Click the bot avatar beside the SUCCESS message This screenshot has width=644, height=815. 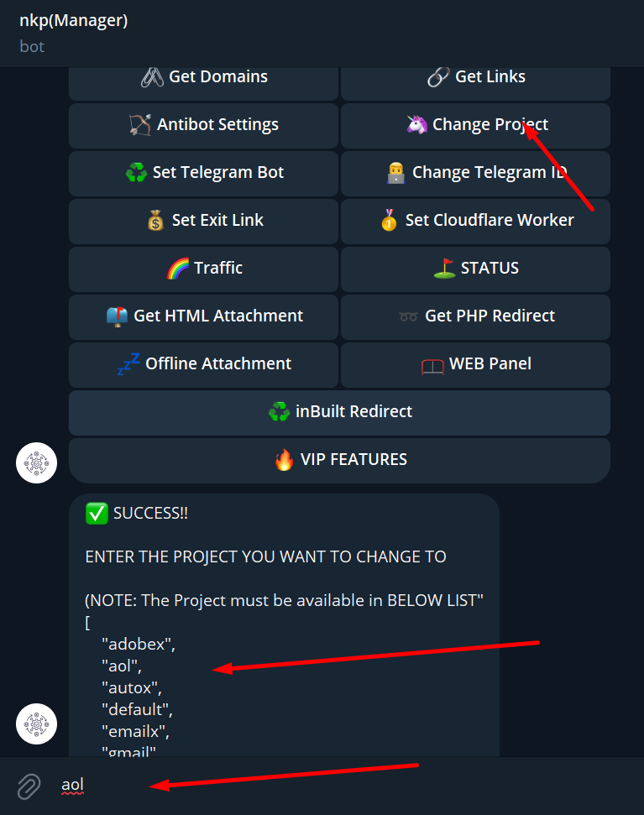(36, 724)
